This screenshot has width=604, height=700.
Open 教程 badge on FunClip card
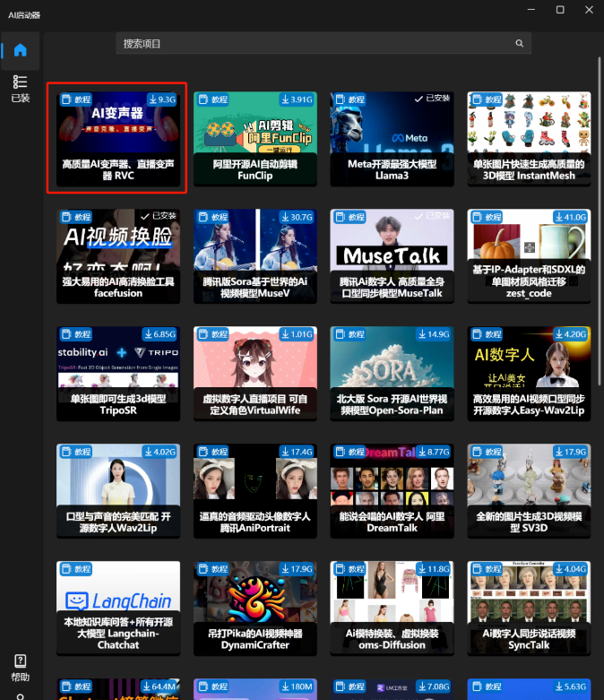click(x=213, y=99)
